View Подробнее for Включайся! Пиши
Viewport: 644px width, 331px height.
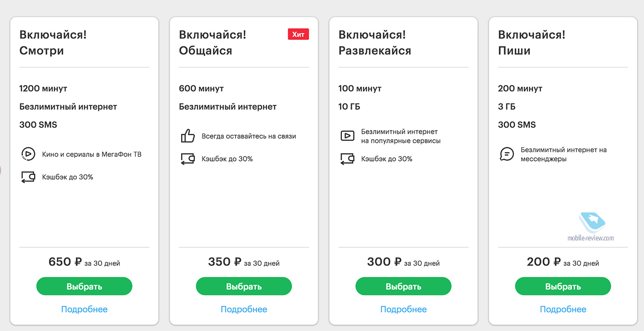click(563, 309)
